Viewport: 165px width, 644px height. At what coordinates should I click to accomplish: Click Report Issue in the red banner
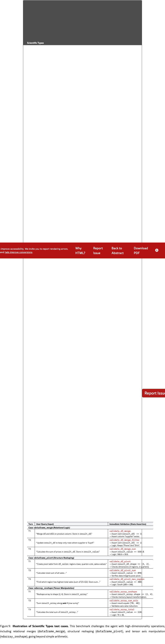(98, 250)
